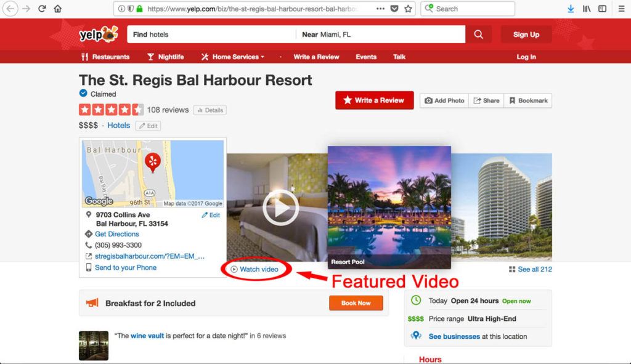Click the Breakfast for 2 Included text
This screenshot has height=364, width=631.
point(150,303)
